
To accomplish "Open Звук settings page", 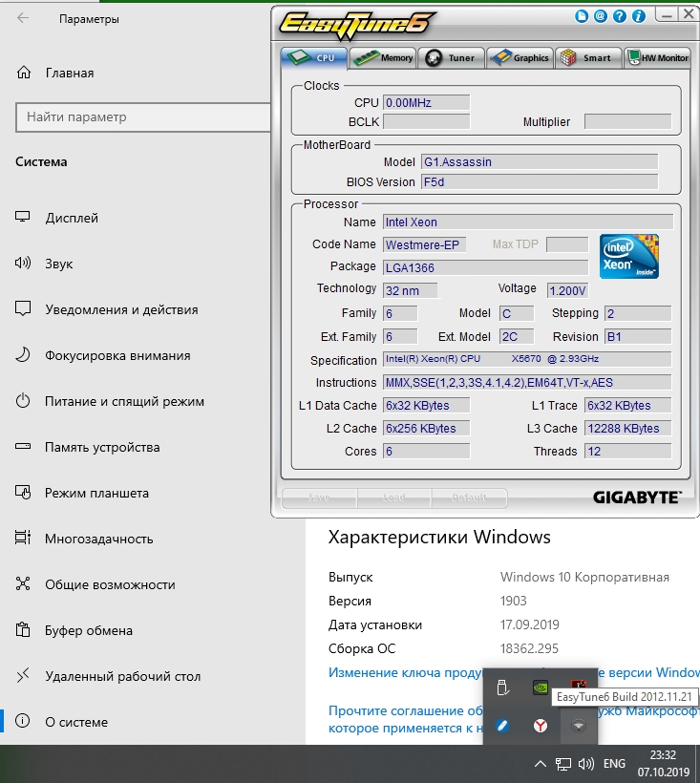I will pyautogui.click(x=59, y=264).
